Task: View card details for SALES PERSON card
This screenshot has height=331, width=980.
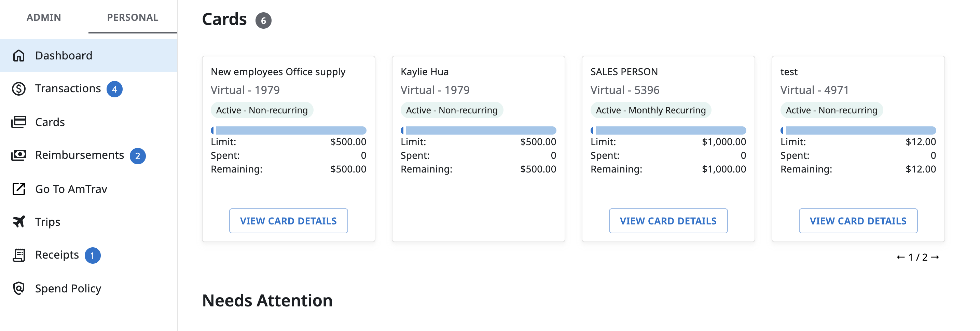Action: click(668, 221)
